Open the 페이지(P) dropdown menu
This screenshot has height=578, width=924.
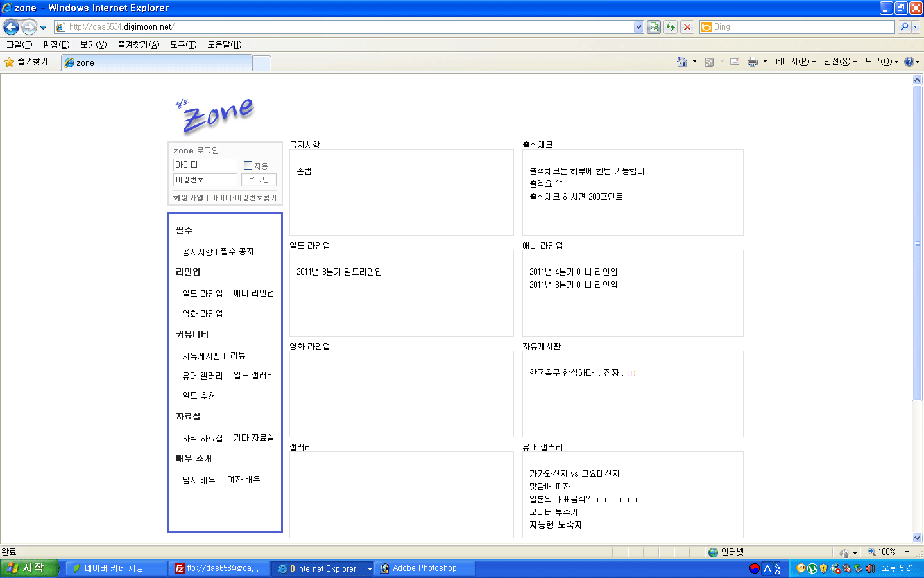pos(795,62)
